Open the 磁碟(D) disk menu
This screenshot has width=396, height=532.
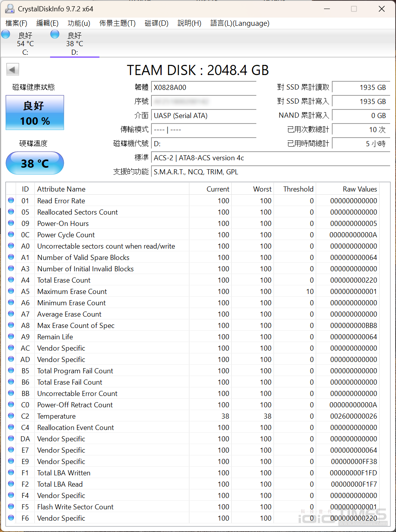click(x=156, y=23)
